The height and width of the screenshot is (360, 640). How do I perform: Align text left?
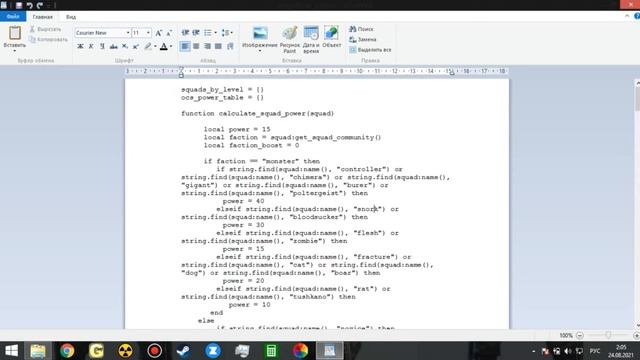pyautogui.click(x=185, y=47)
